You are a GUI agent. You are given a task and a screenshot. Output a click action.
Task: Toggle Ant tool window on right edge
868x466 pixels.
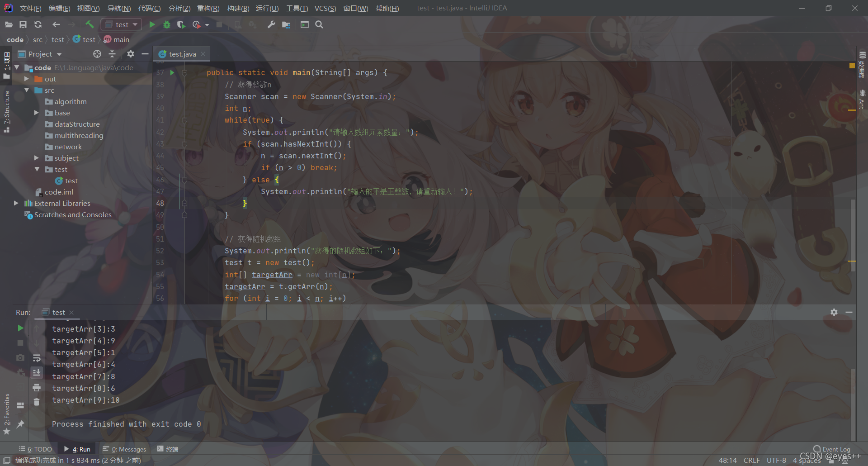click(862, 100)
